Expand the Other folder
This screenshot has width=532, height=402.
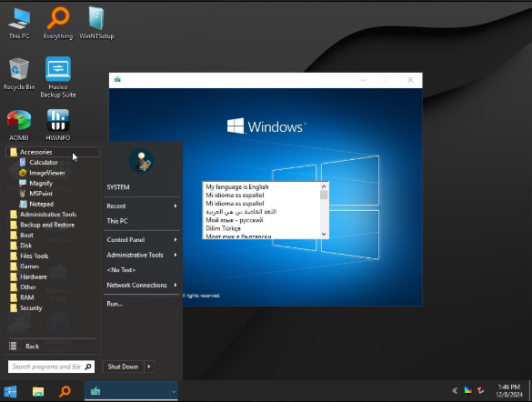(x=23, y=287)
